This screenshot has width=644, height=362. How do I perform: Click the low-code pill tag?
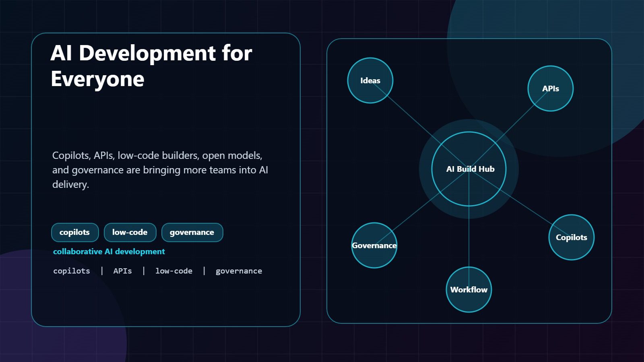[x=130, y=232]
